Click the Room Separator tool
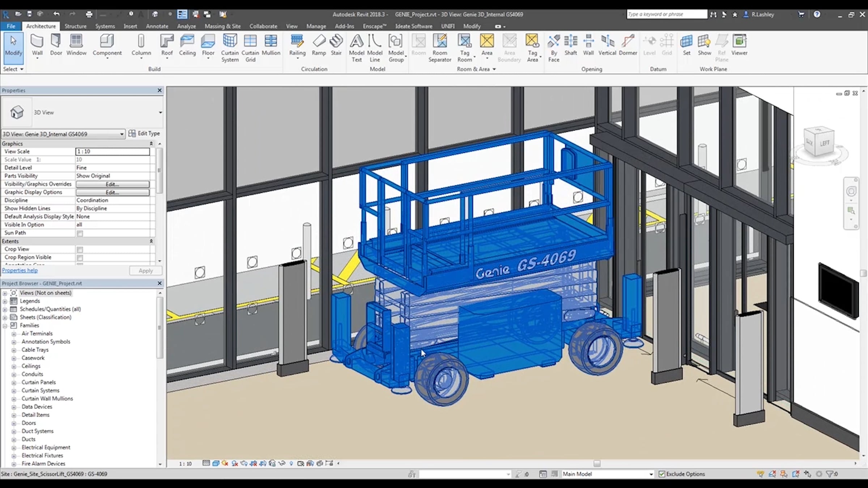This screenshot has width=868, height=488. [440, 48]
